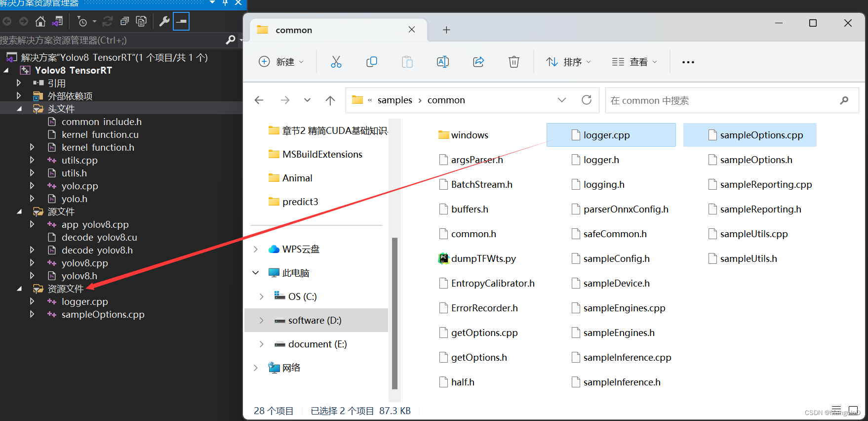Click the Show All Files icon in Solution Explorer
Screen dimensions: 868x421
click(x=141, y=21)
